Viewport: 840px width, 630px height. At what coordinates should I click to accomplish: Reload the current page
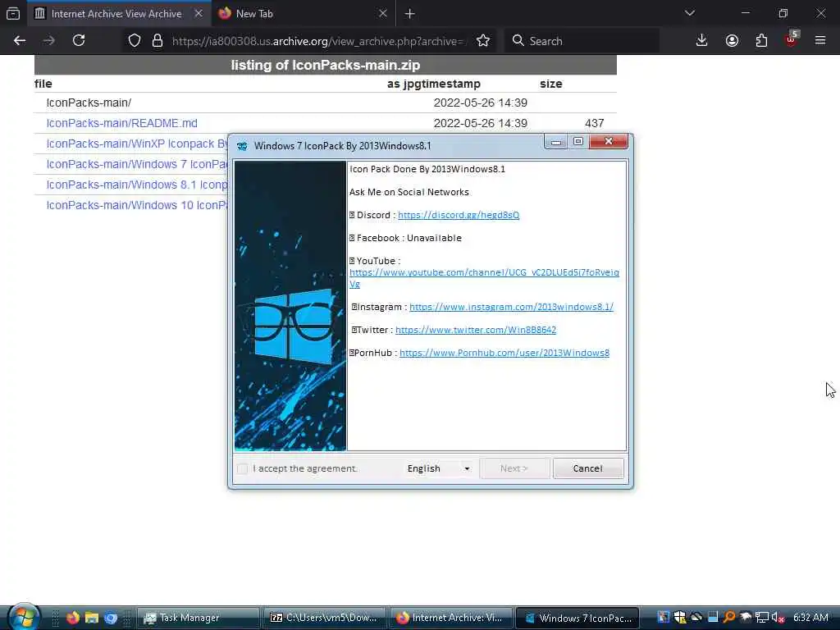(x=79, y=41)
